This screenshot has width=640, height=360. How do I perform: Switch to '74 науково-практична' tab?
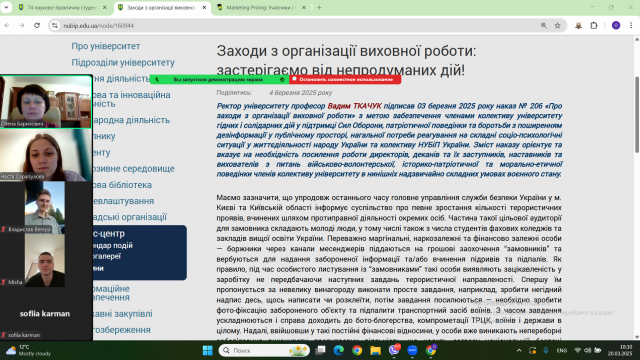pos(62,7)
